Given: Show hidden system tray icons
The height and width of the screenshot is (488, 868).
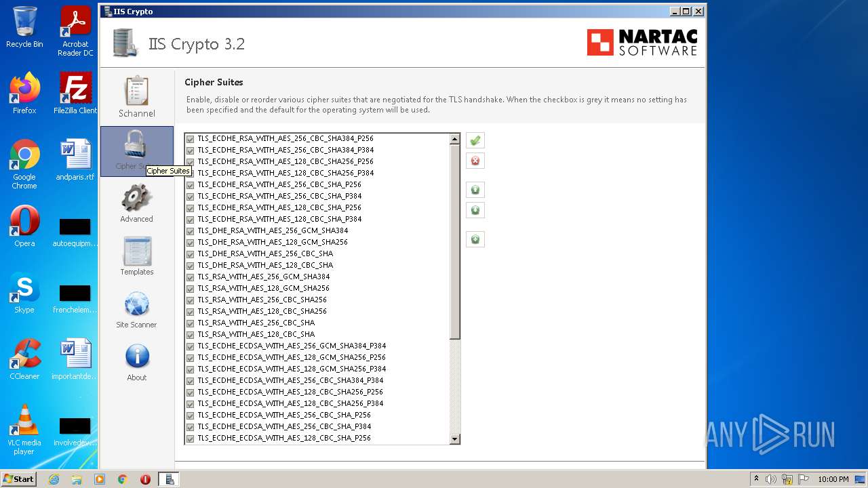Looking at the screenshot, I should (x=757, y=479).
